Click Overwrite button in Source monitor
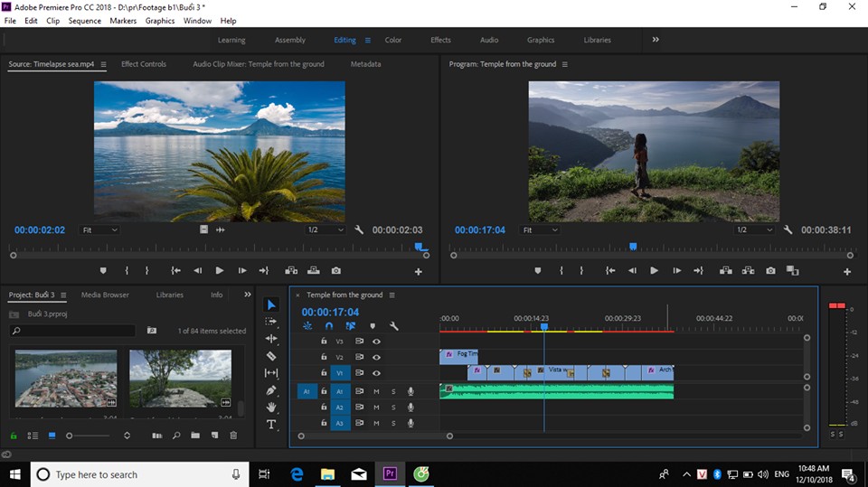This screenshot has height=487, width=868. coord(314,271)
